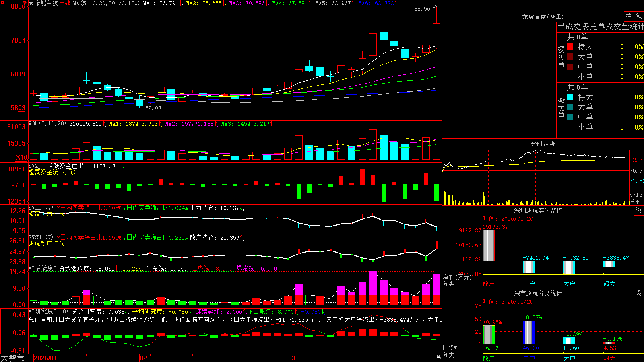
Task: Click the AI活跃度2 indicator label
Action: (x=43, y=268)
